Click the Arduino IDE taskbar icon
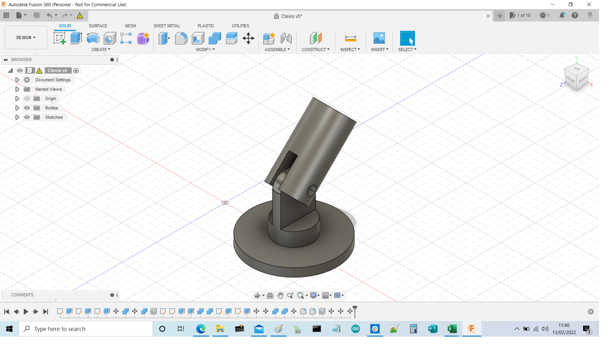Viewport: 609px width, 364px height. pos(355,328)
